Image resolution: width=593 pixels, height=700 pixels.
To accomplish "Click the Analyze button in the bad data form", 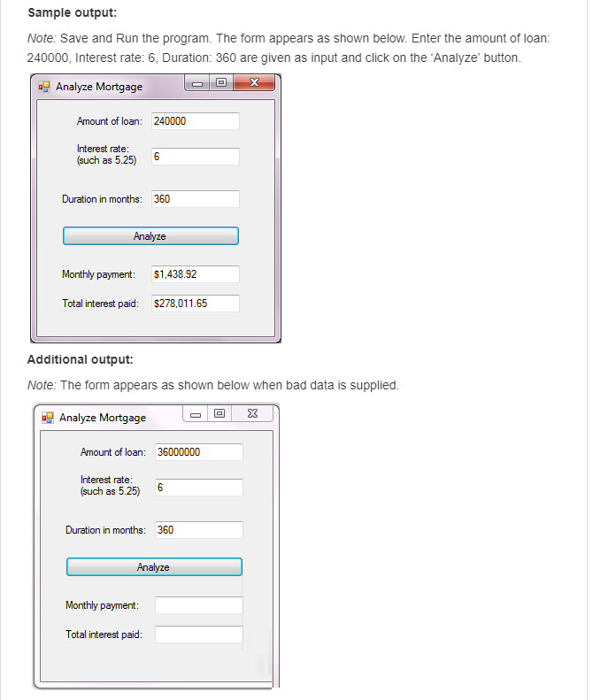I will (154, 567).
